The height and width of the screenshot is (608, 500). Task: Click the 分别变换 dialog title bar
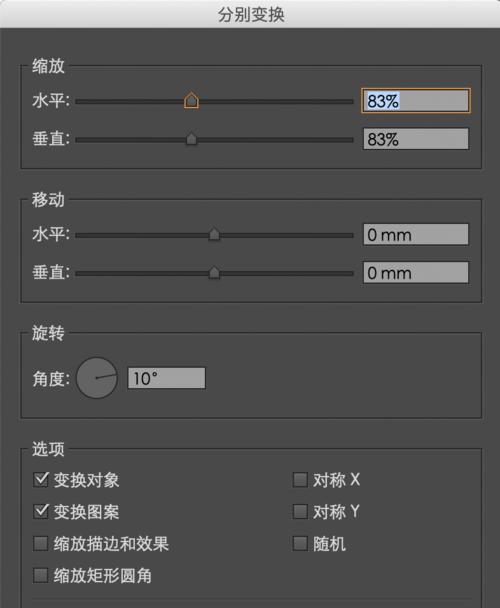(x=250, y=15)
